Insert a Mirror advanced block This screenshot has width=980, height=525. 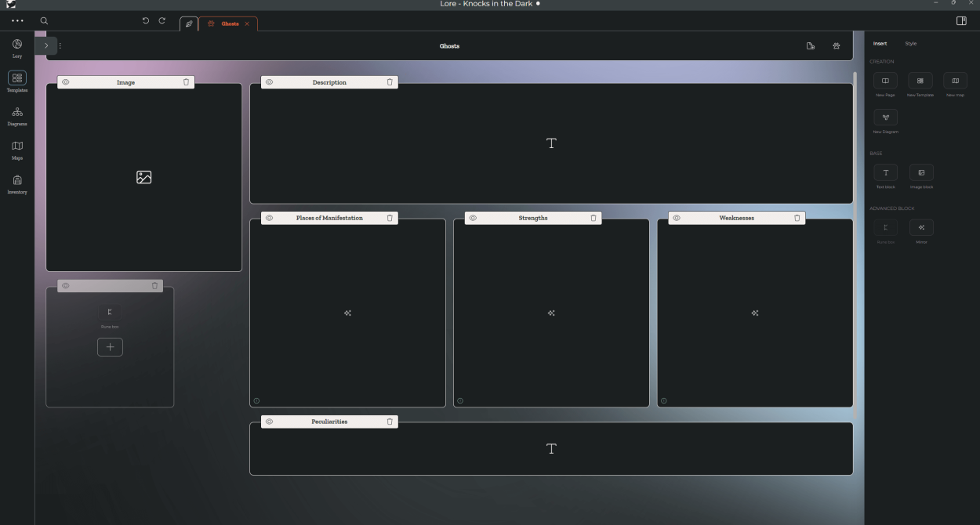(921, 228)
